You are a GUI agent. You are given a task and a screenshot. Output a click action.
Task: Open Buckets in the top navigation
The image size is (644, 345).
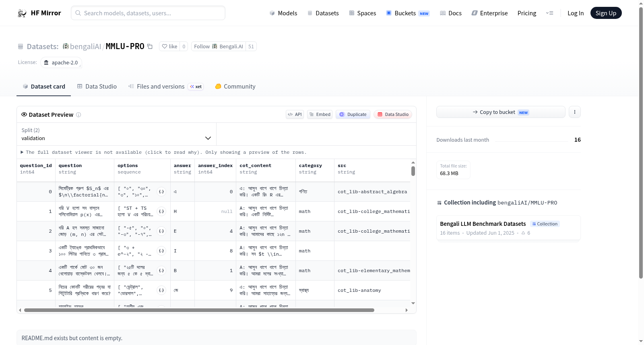[408, 13]
